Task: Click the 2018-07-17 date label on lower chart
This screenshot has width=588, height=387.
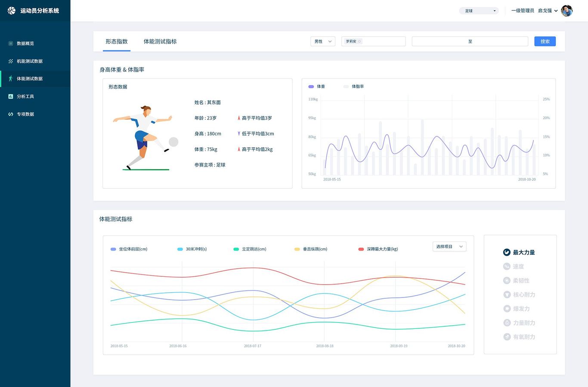Action: [x=253, y=346]
